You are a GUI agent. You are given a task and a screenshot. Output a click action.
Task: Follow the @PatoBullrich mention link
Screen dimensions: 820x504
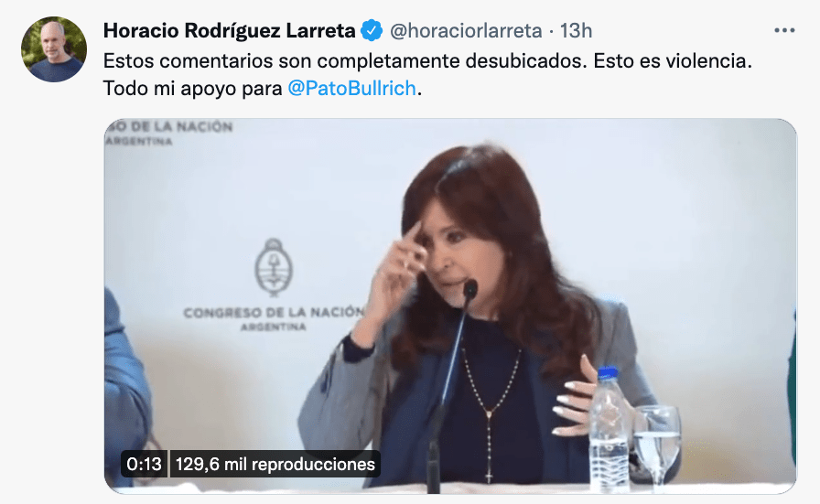point(352,89)
